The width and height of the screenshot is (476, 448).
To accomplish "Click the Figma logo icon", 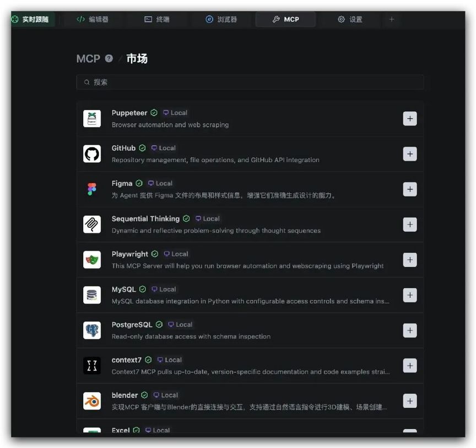I will coord(92,189).
